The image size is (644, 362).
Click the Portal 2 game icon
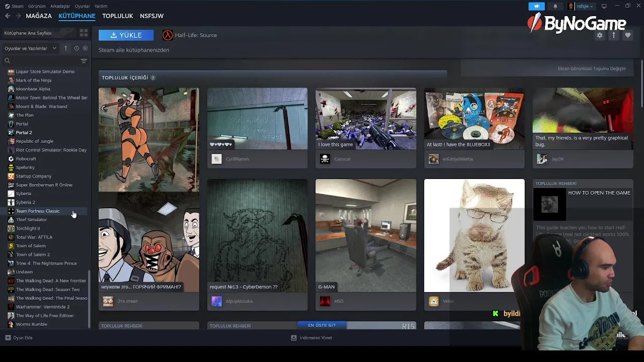click(x=11, y=133)
